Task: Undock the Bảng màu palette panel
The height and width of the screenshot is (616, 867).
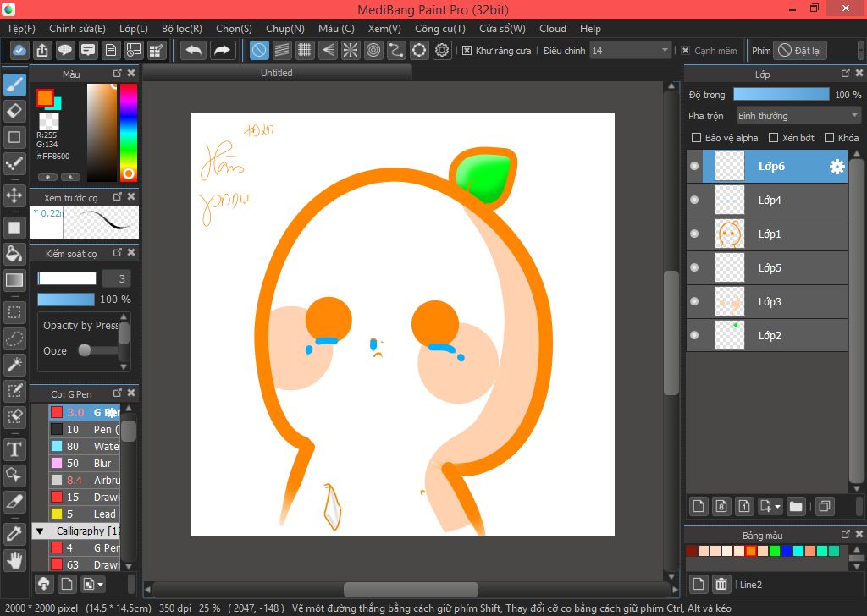Action: pyautogui.click(x=846, y=534)
